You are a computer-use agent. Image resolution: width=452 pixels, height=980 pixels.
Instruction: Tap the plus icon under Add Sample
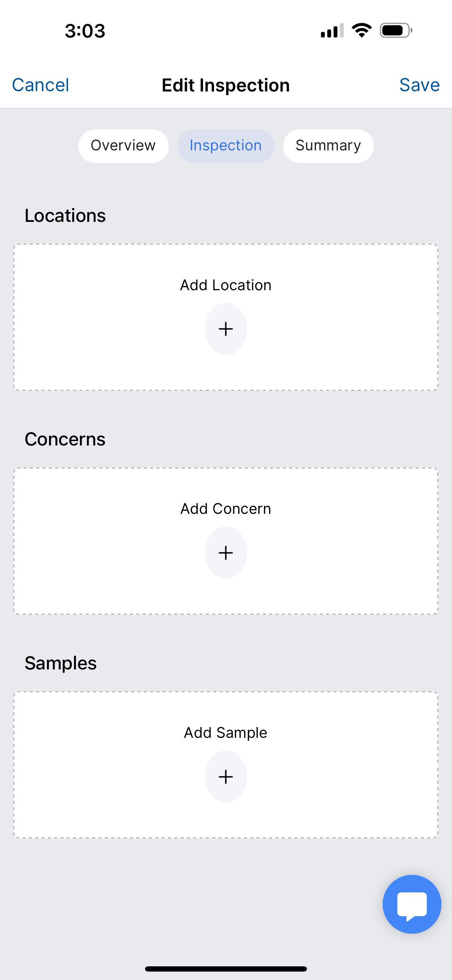pos(226,776)
